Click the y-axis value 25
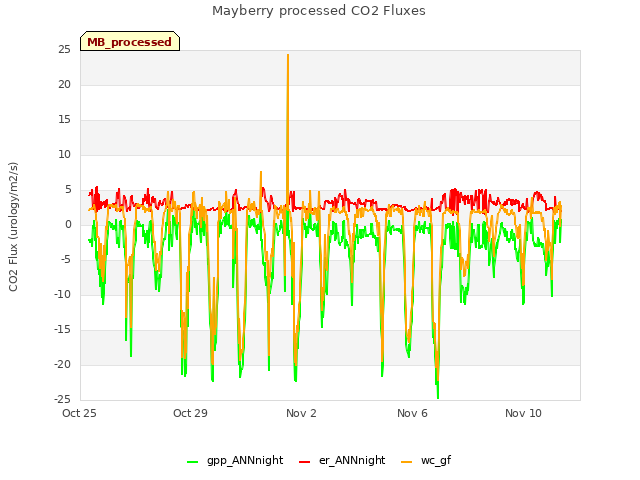This screenshot has width=640, height=480. [x=64, y=50]
